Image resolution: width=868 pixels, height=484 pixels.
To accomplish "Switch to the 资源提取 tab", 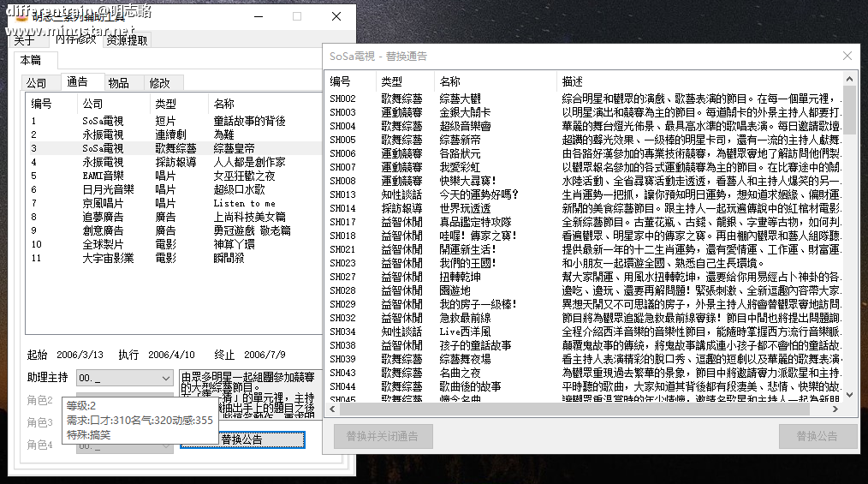I will 127,39.
